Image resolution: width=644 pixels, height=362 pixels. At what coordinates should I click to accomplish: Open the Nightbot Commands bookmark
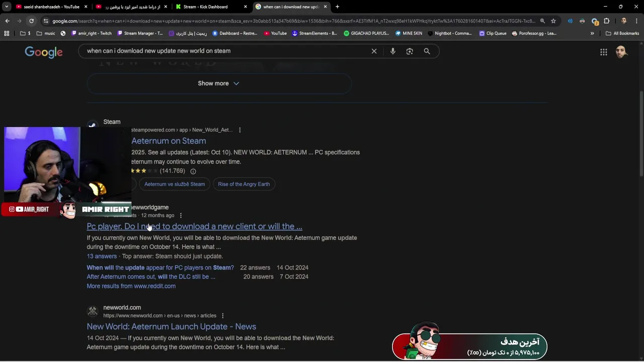tap(449, 33)
